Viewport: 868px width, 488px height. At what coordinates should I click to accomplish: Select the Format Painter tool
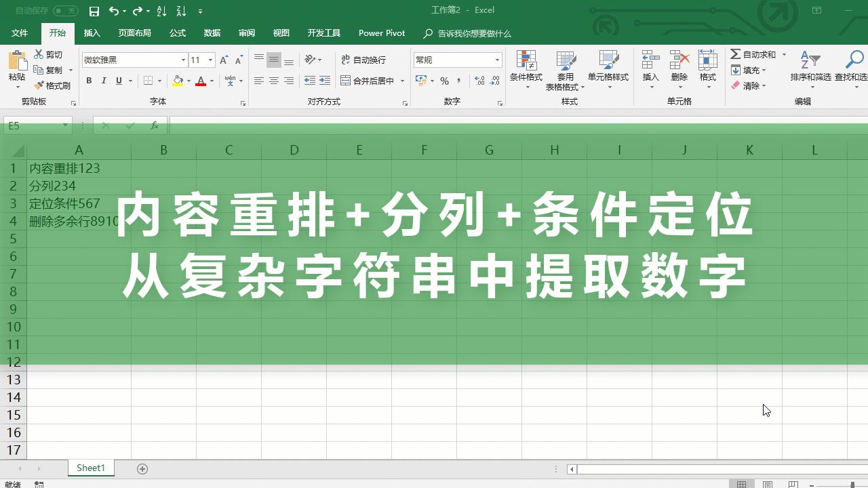(53, 85)
